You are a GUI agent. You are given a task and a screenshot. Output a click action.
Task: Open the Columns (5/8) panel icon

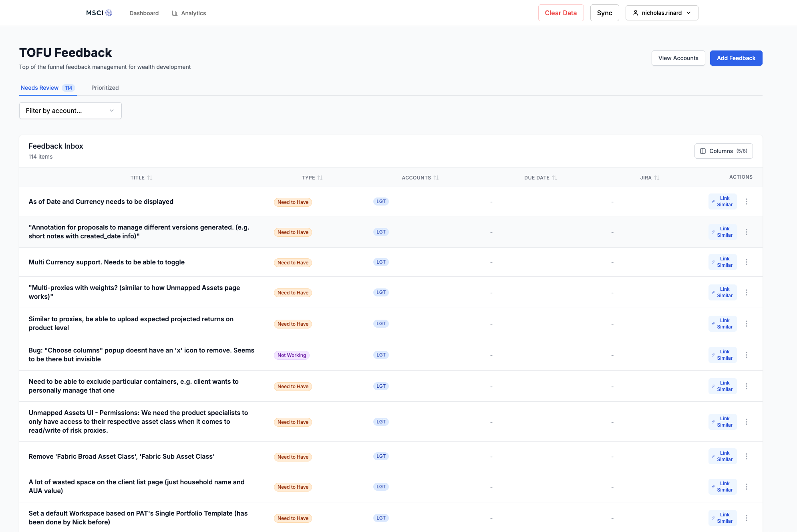[x=703, y=151]
